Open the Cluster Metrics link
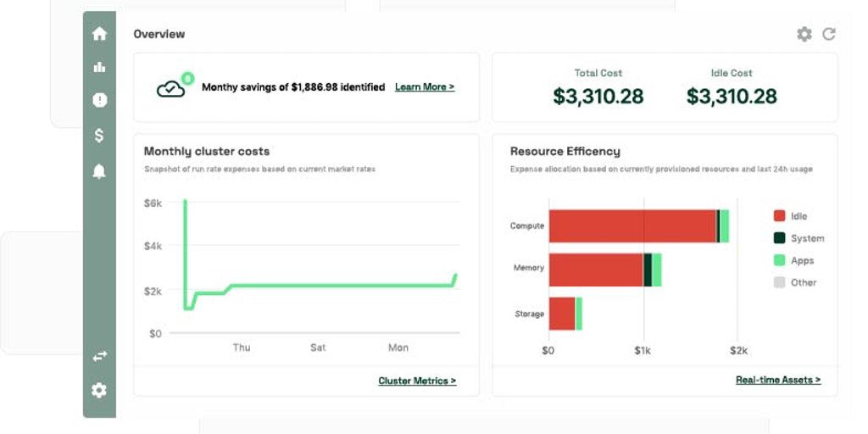The width and height of the screenshot is (868, 434). pyautogui.click(x=417, y=381)
